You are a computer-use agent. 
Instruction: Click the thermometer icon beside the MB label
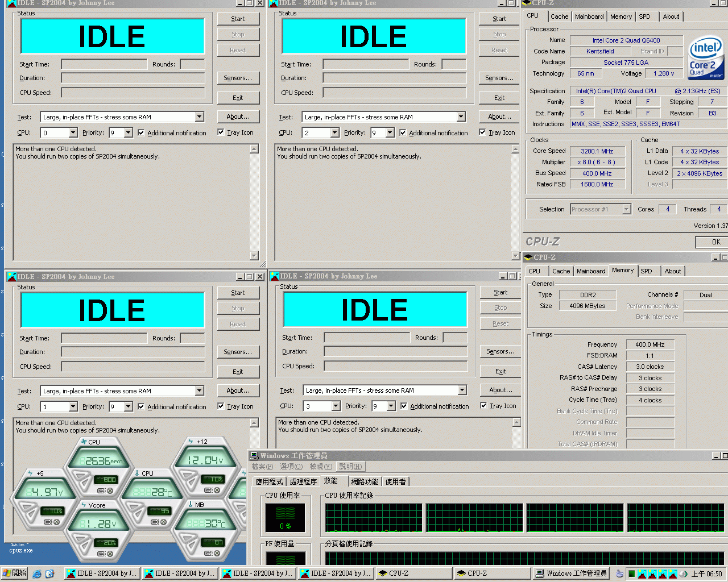[190, 505]
